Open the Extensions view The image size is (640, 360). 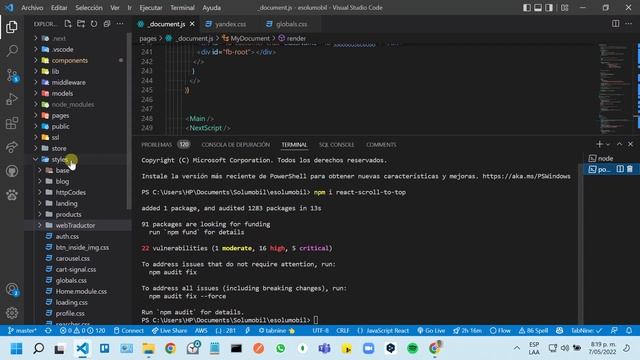[12, 123]
